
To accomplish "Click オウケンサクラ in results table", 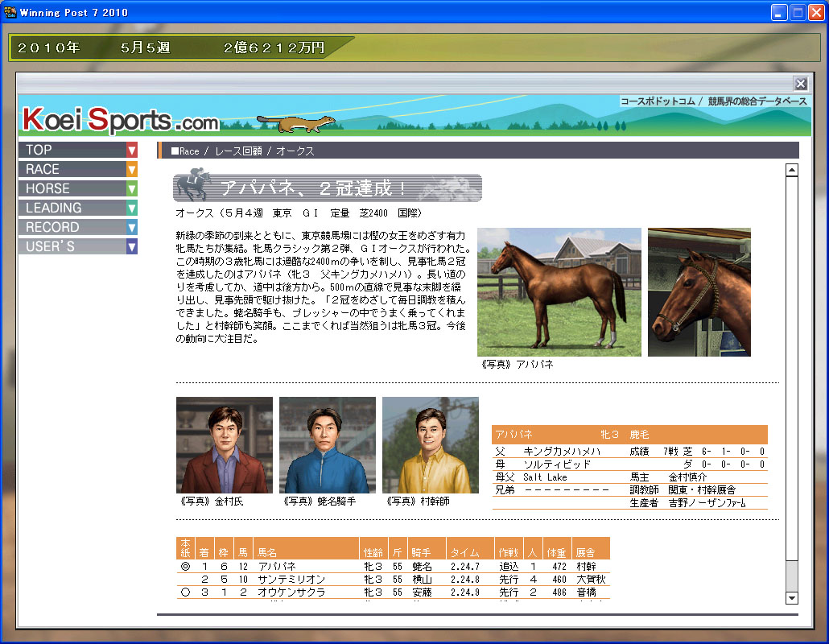I will [291, 592].
